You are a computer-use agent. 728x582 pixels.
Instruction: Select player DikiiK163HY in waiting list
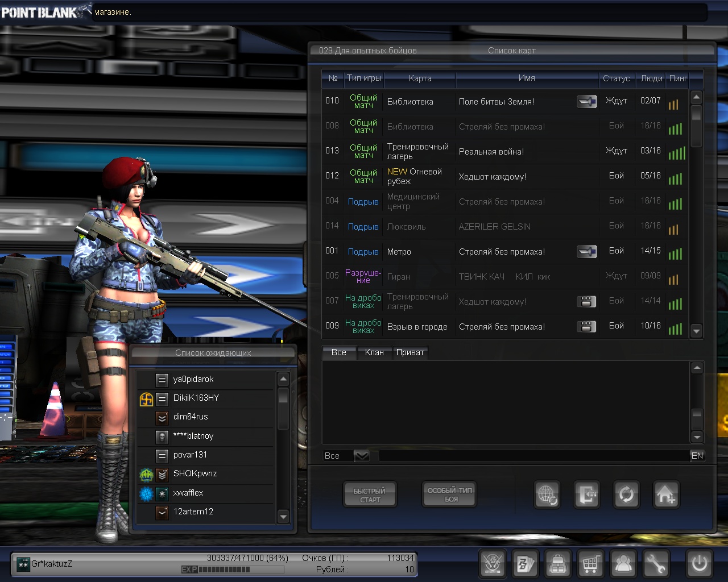tap(206, 398)
